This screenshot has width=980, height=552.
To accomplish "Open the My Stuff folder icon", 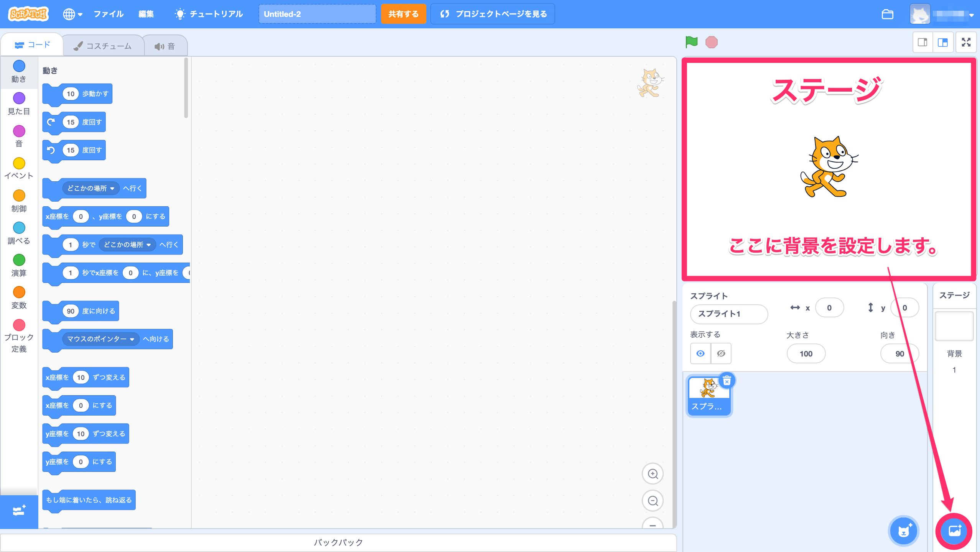I will [887, 14].
